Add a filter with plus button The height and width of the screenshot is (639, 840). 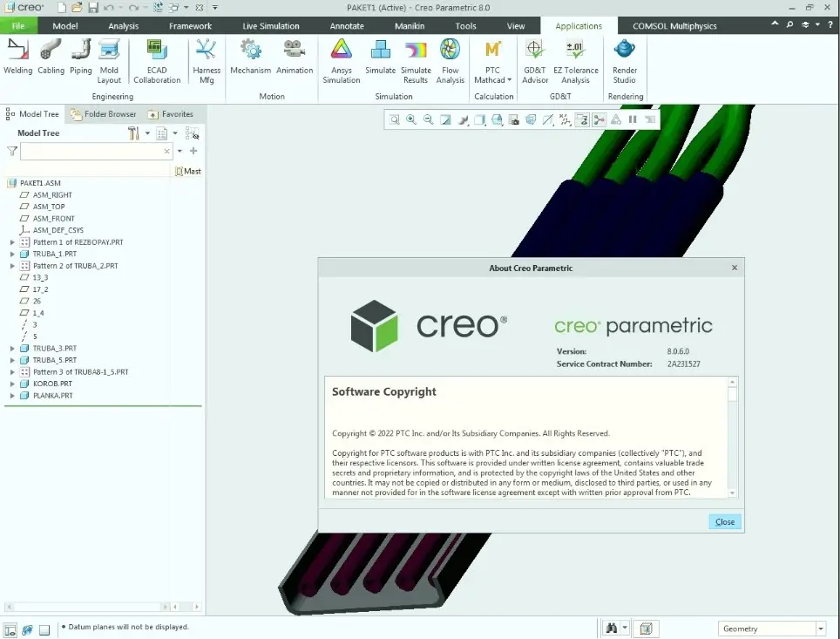point(193,151)
